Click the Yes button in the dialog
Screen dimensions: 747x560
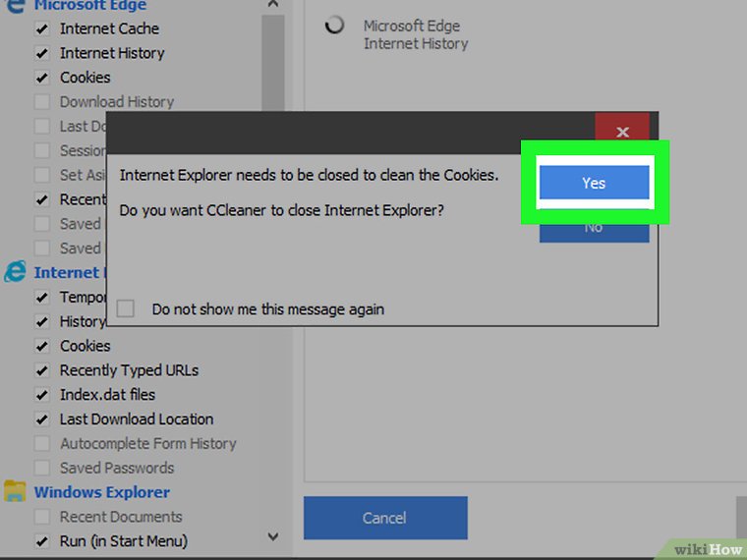pyautogui.click(x=594, y=183)
